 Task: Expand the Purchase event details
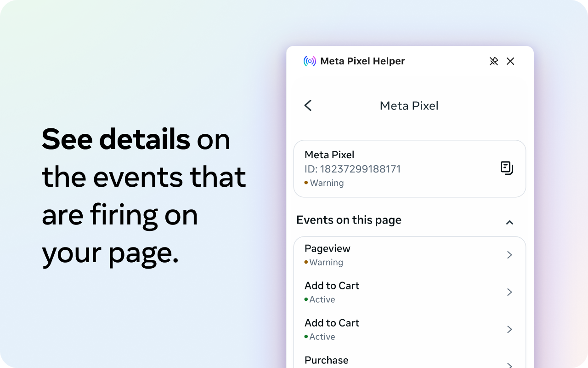tap(509, 366)
